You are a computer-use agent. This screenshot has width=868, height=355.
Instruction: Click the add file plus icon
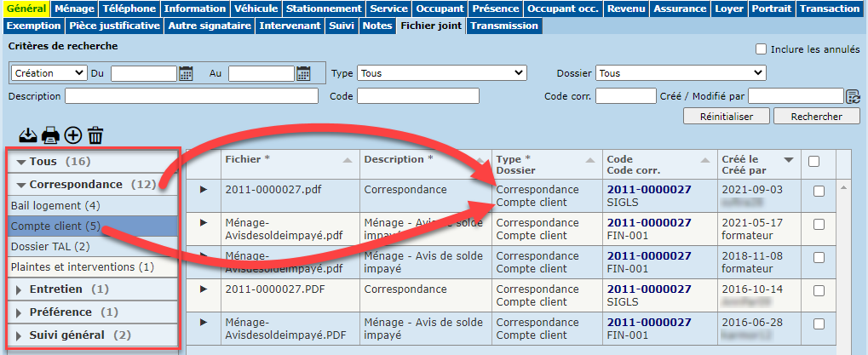click(73, 135)
